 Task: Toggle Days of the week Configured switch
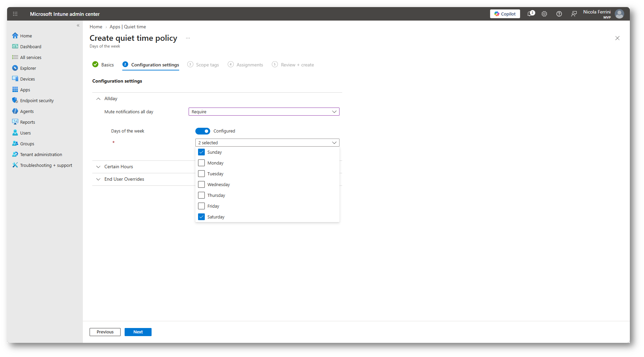tap(203, 131)
